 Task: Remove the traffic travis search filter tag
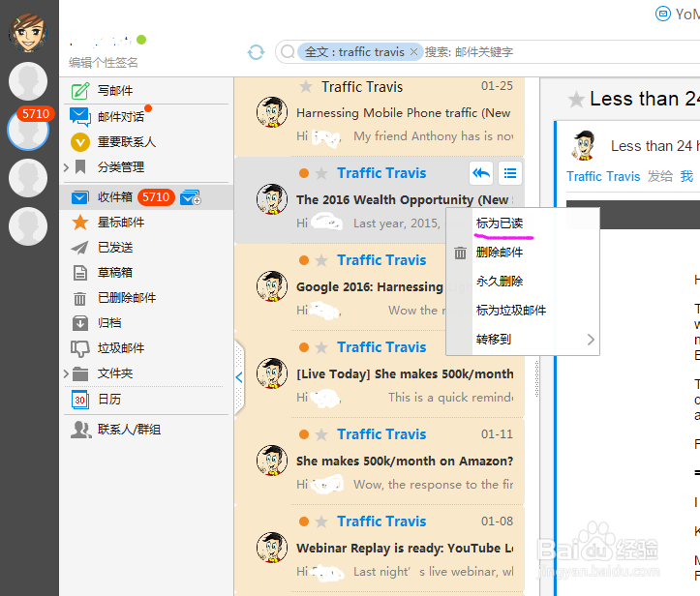tap(413, 51)
